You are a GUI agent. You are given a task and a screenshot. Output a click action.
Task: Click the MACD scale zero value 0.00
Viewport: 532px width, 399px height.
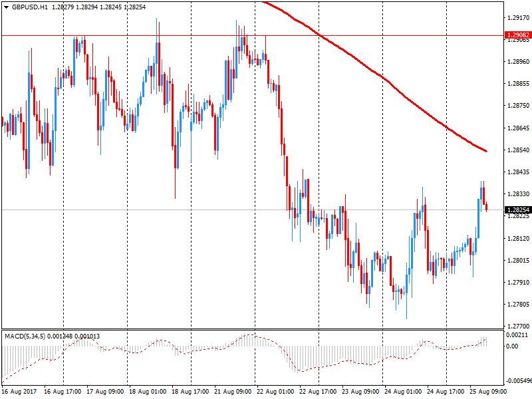click(512, 346)
